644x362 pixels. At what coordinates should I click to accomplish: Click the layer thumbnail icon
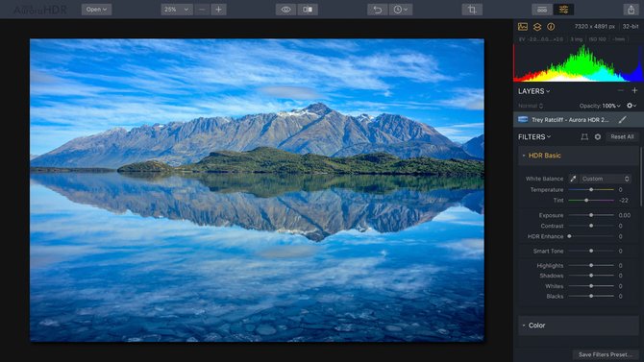tap(523, 119)
